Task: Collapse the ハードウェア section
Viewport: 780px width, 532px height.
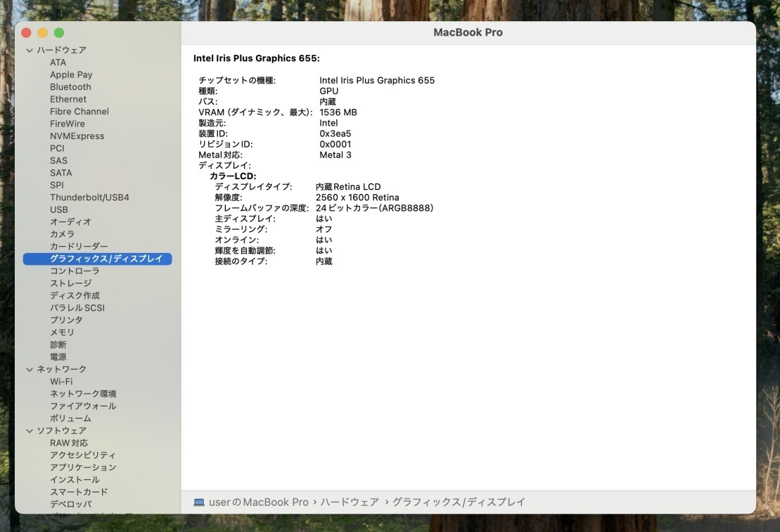Action: (30, 50)
